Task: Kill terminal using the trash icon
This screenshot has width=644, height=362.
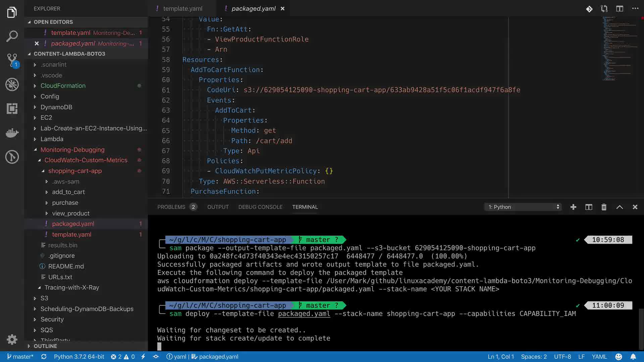Action: (604, 207)
